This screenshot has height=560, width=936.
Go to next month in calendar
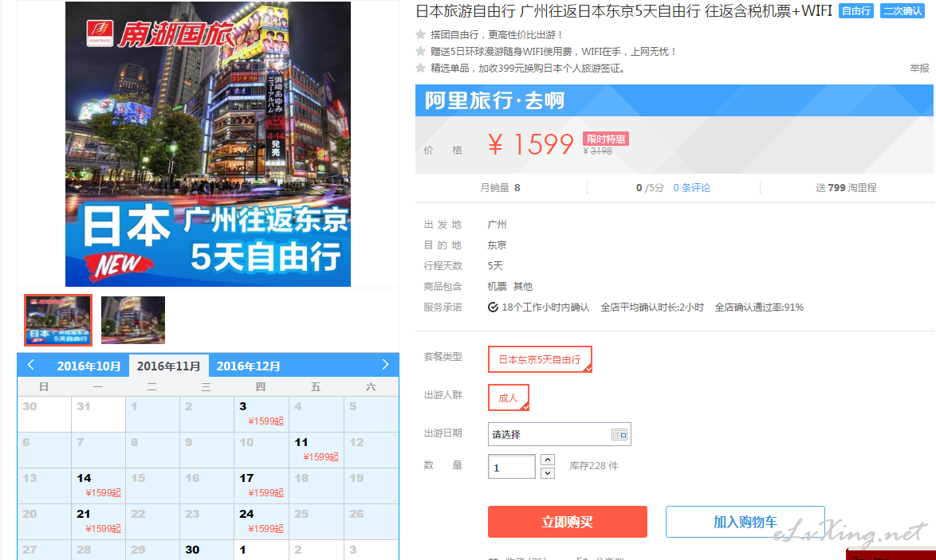[x=385, y=365]
